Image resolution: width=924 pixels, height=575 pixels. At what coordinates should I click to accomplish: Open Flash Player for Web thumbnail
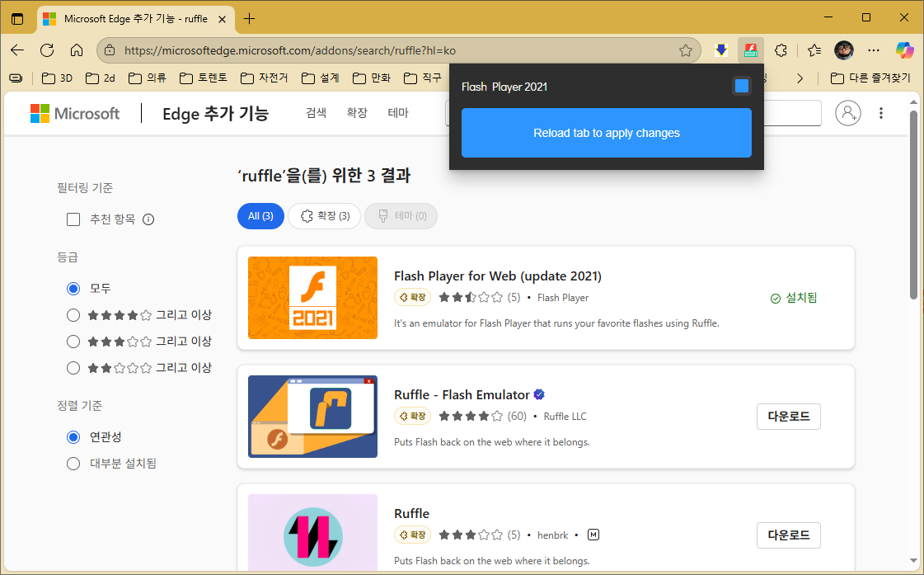pos(313,298)
